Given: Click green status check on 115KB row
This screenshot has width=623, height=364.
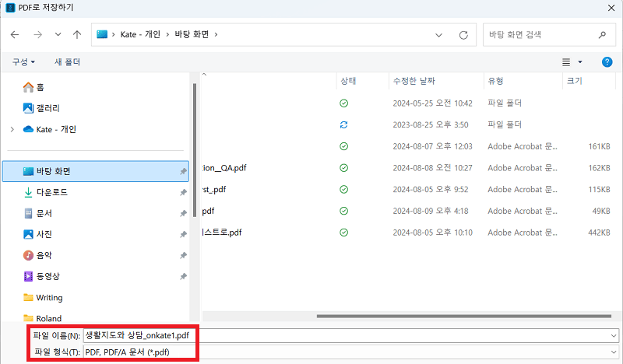Looking at the screenshot, I should pos(343,189).
